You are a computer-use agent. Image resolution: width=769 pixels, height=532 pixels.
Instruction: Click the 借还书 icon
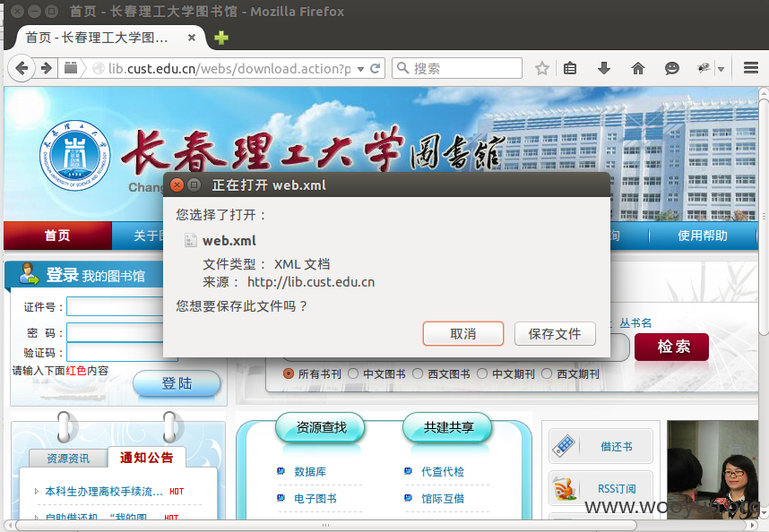coord(564,446)
